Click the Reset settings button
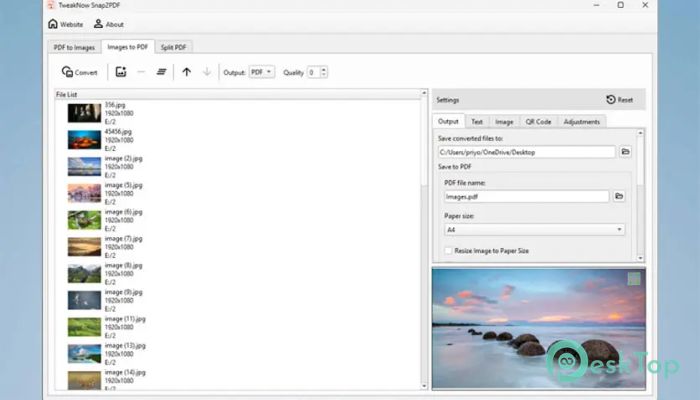The width and height of the screenshot is (700, 400). pyautogui.click(x=620, y=100)
